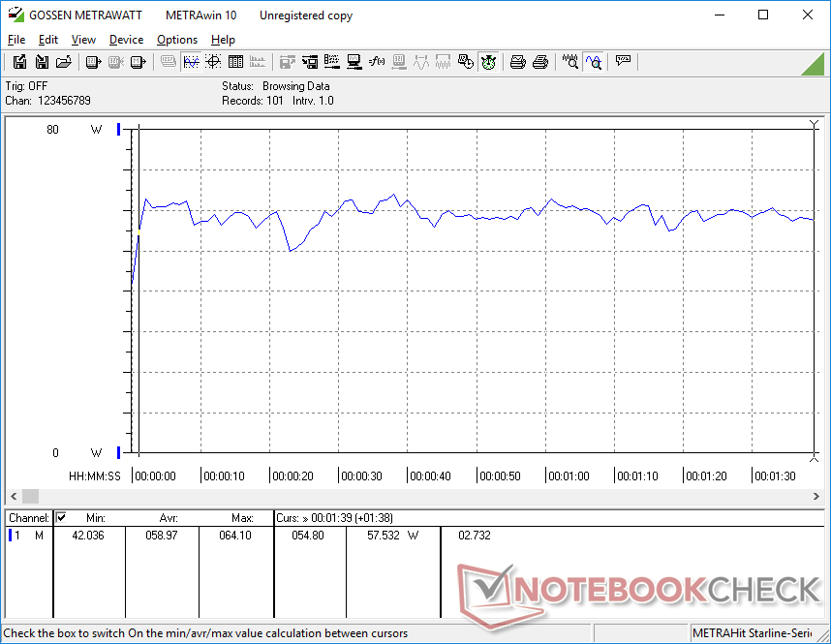Screen dimensions: 831x644
Task: Click the zoom-out waveform magnifier icon
Action: pyautogui.click(x=570, y=62)
